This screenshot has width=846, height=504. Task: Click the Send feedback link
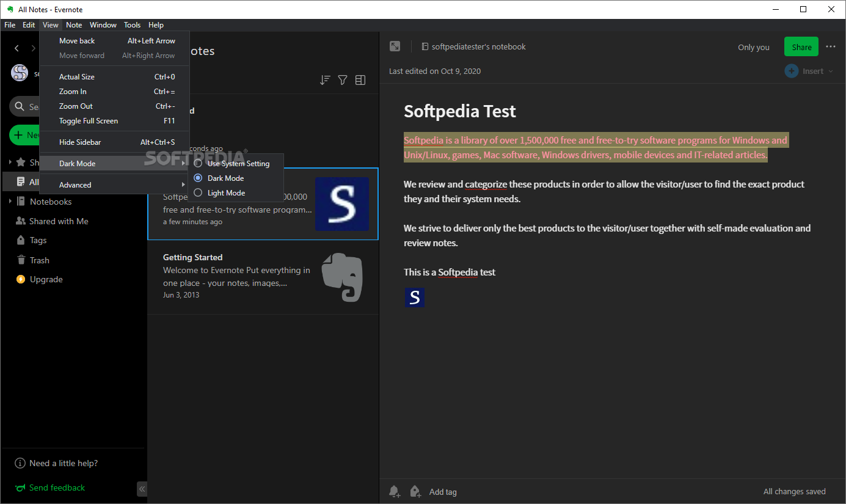(x=57, y=488)
